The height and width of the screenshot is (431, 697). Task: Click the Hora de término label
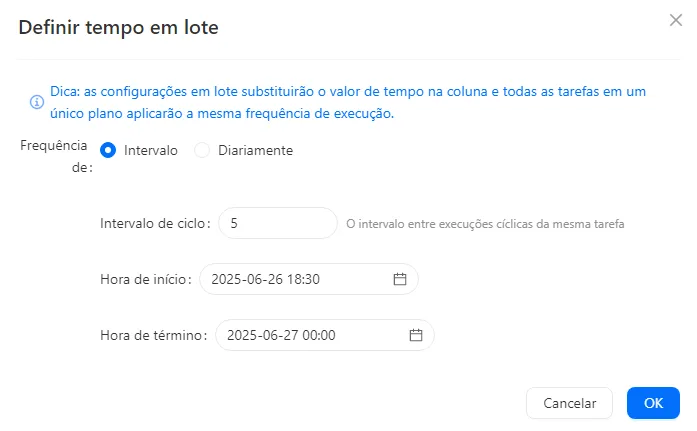154,335
